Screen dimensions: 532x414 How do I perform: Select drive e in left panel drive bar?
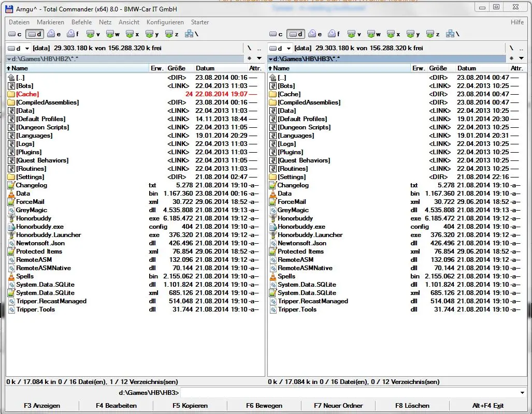[x=54, y=34]
